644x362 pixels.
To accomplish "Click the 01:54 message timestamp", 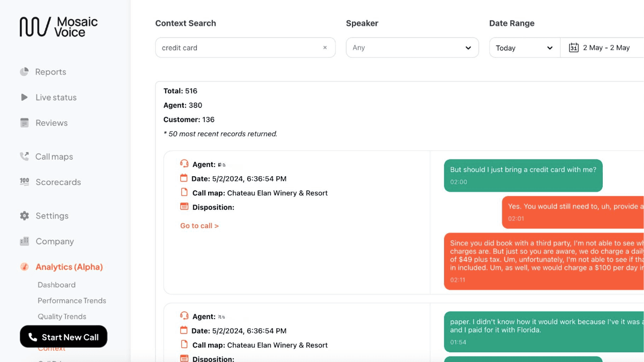I will [x=457, y=342].
